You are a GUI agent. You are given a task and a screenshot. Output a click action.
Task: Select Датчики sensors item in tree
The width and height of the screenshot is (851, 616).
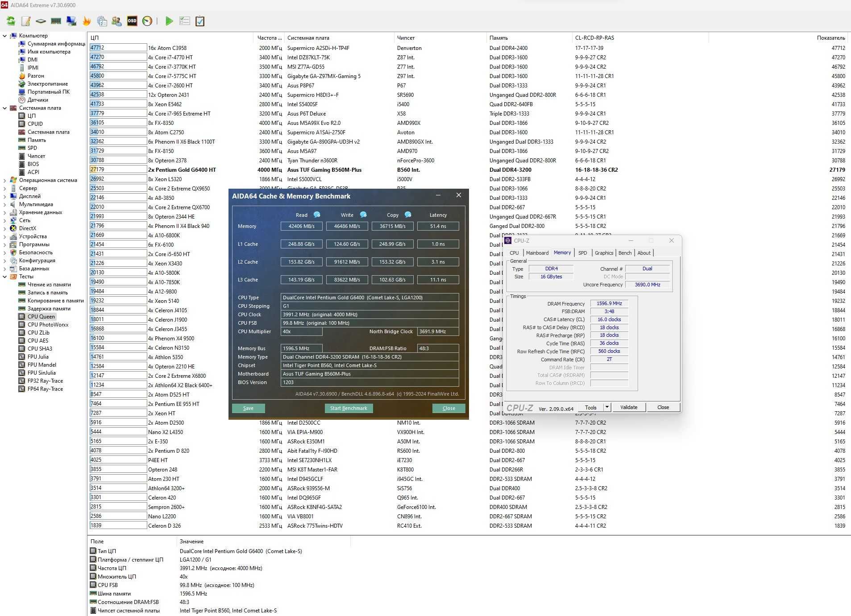pyautogui.click(x=38, y=100)
